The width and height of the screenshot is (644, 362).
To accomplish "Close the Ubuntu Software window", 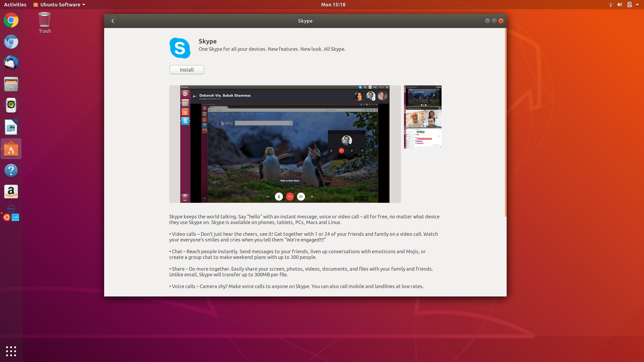I will (x=501, y=21).
